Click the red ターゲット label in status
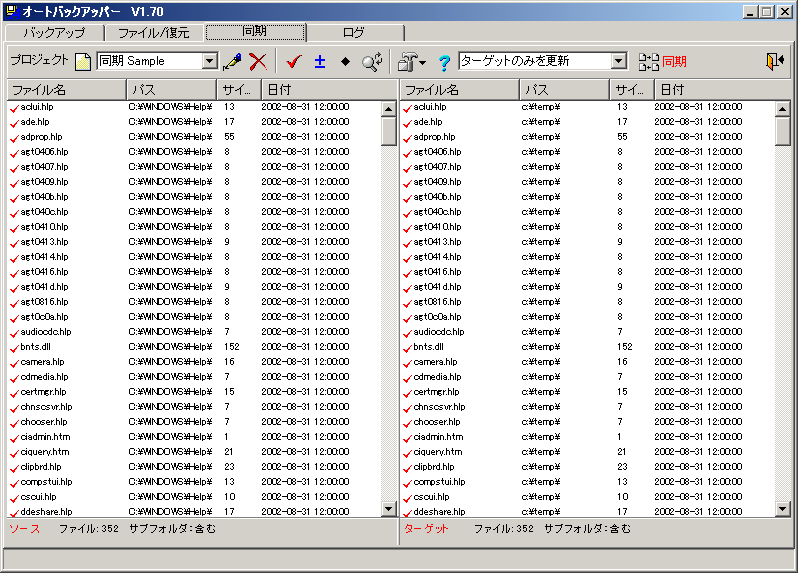This screenshot has width=798, height=573. [426, 529]
